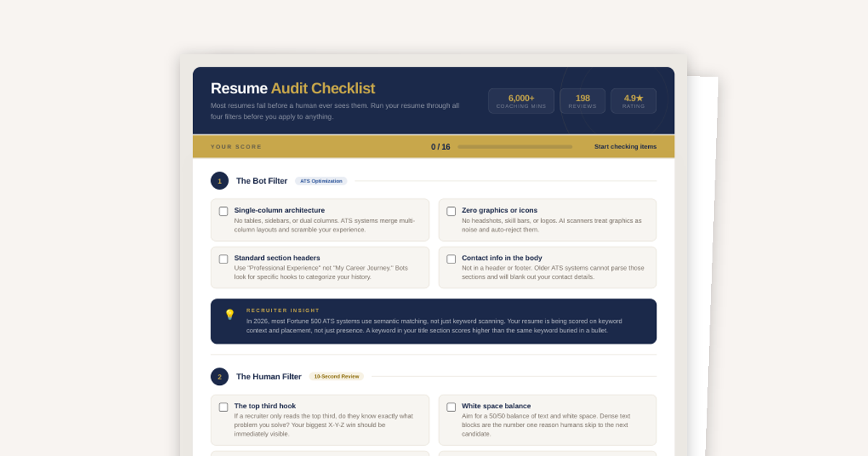Click the RECRUITER INSIGHT label
The height and width of the screenshot is (456, 868).
(283, 311)
